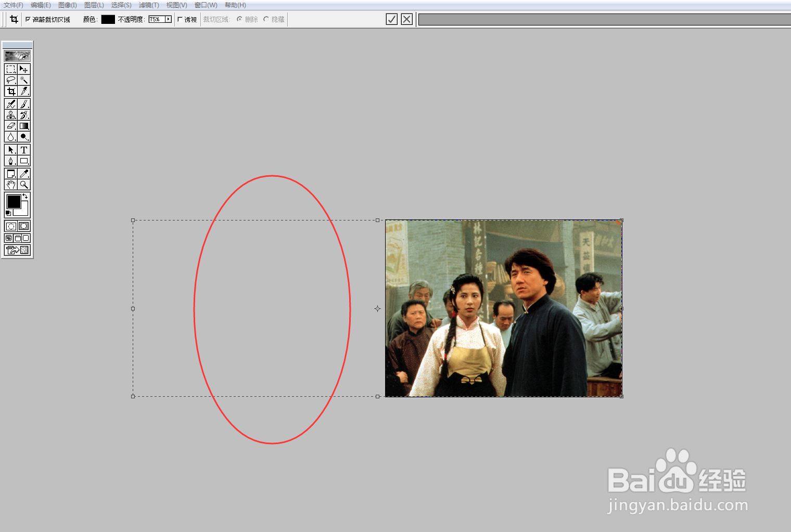Select the Paintbrush tool

pos(24,104)
